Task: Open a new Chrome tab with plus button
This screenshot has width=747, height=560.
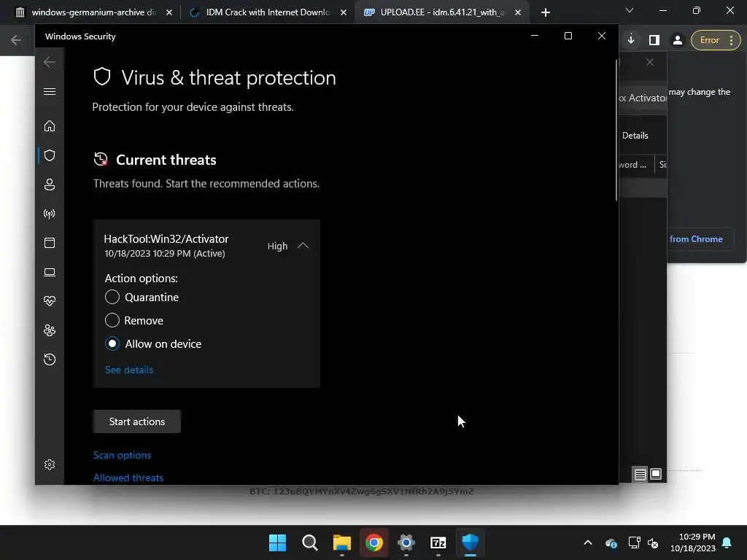Action: [546, 12]
